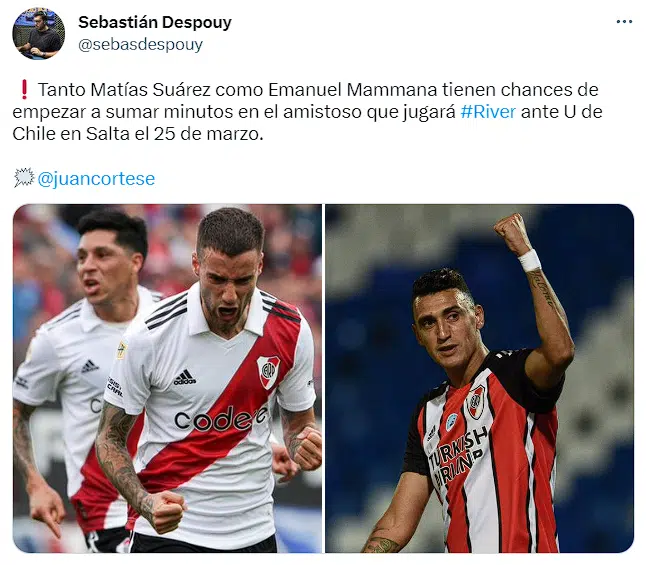
Task: Open the #River hashtag
Action: pos(488,112)
